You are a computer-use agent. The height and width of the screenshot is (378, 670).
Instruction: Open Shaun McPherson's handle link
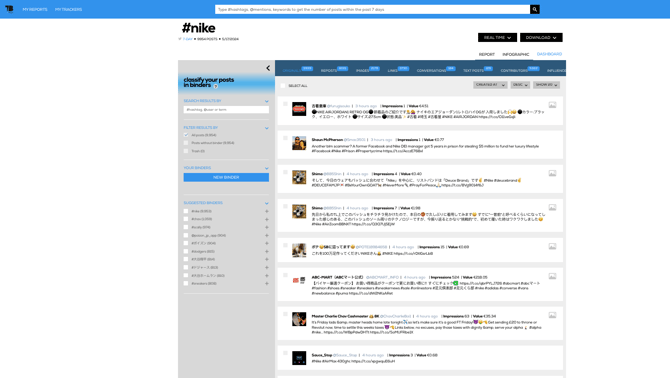355,140
